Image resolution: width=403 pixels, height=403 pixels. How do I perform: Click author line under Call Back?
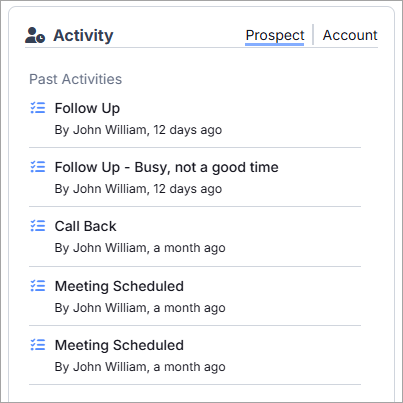click(140, 248)
